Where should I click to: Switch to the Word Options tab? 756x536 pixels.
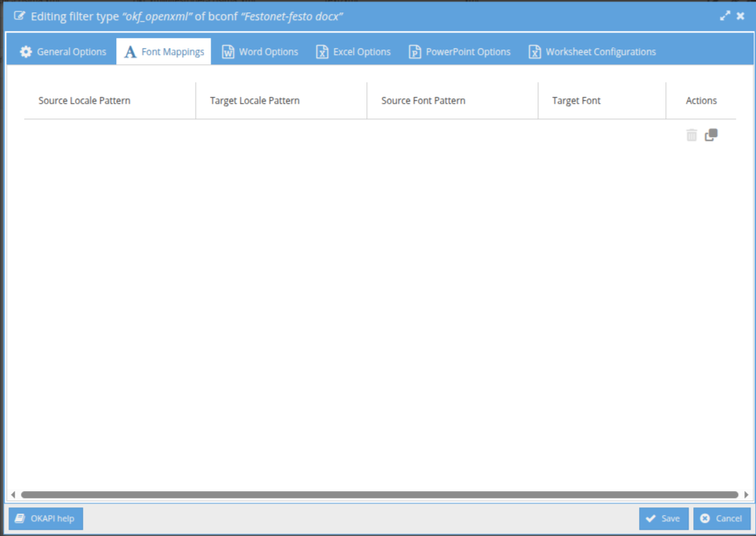pyautogui.click(x=259, y=52)
